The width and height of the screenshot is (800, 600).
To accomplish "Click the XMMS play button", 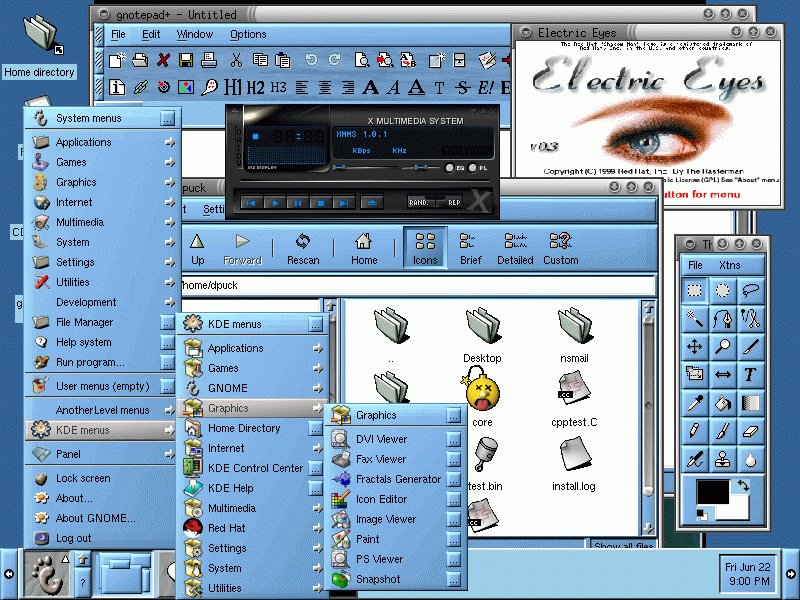I will pos(275,203).
